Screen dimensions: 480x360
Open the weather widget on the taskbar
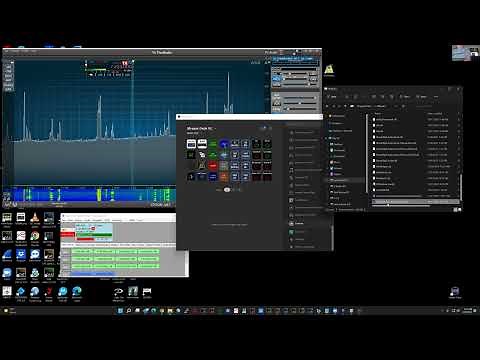(x=9, y=311)
